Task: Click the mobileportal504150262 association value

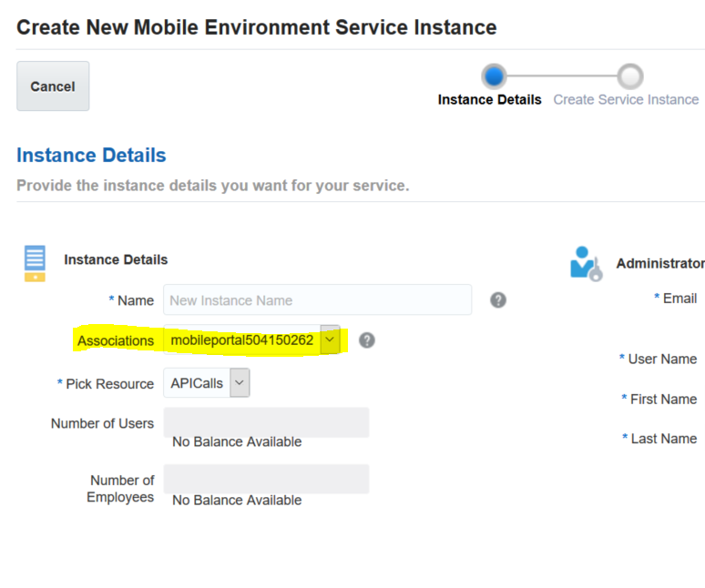Action: pyautogui.click(x=241, y=340)
